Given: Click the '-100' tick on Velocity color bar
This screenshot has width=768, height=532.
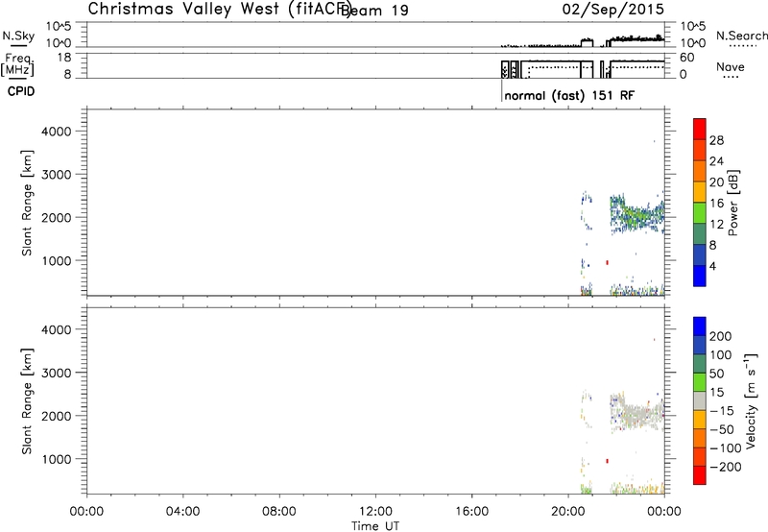Looking at the screenshot, I should pyautogui.click(x=725, y=448).
